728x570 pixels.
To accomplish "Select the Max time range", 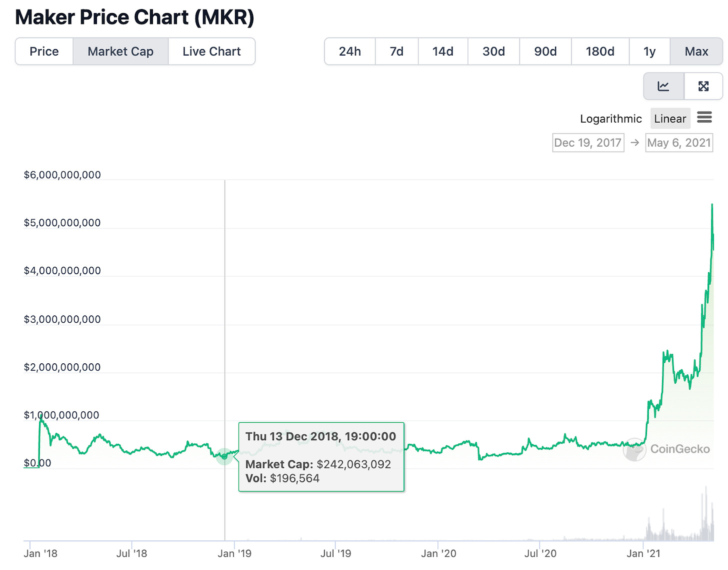I will 696,52.
